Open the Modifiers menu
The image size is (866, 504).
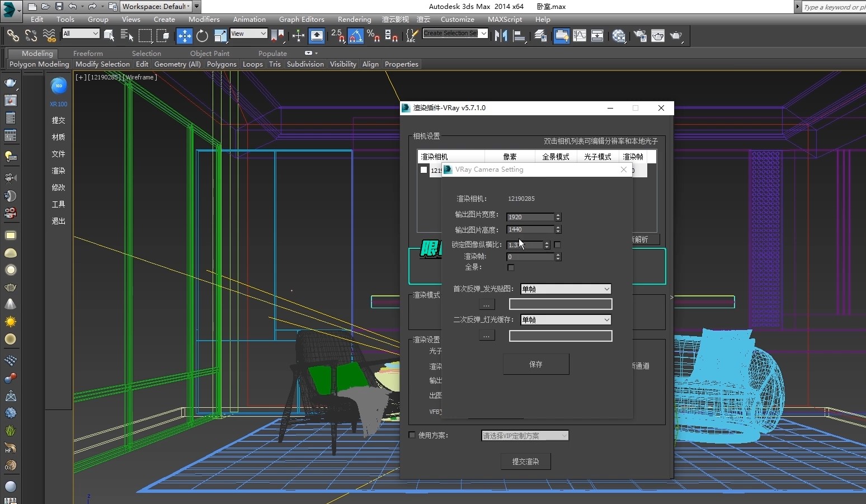point(204,19)
